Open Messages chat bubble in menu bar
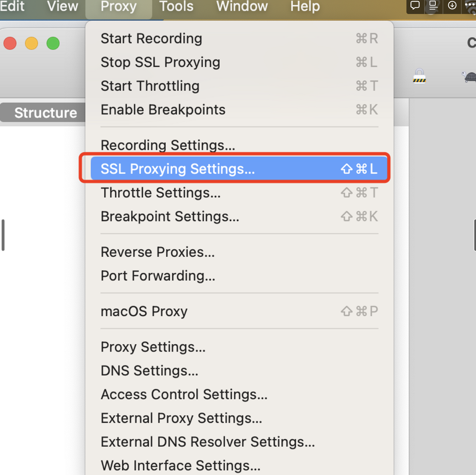476x475 pixels. click(x=414, y=6)
